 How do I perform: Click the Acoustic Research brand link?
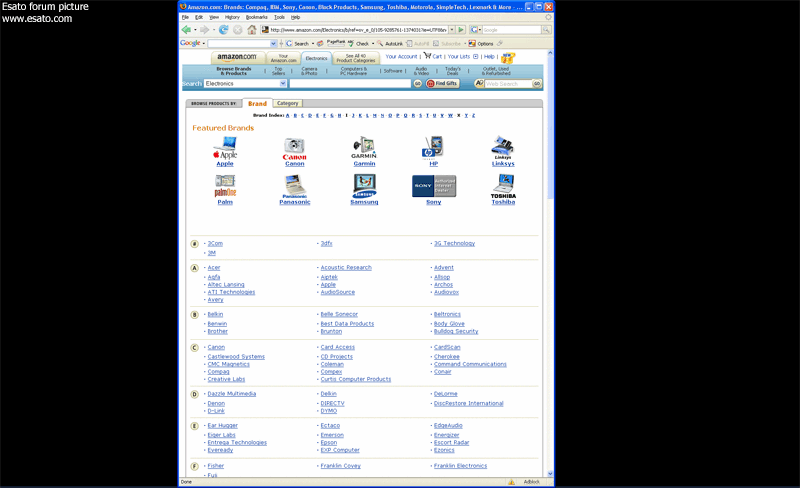[346, 267]
